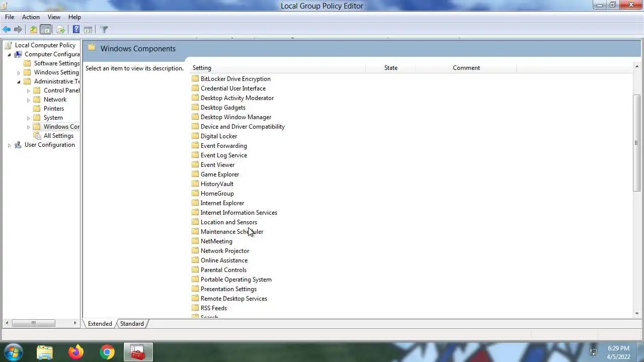The width and height of the screenshot is (644, 362).
Task: Select Desktop Window Manager
Action: click(236, 117)
